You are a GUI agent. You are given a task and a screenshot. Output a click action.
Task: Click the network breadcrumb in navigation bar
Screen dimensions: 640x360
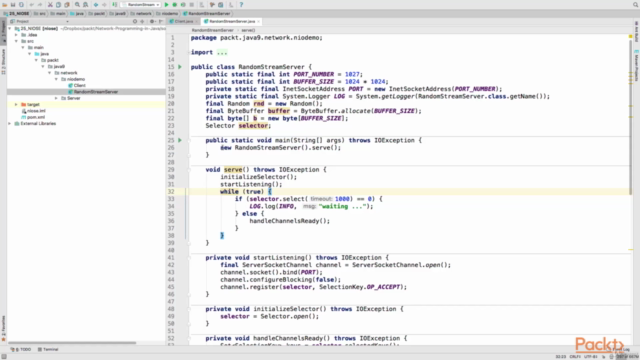coord(141,13)
